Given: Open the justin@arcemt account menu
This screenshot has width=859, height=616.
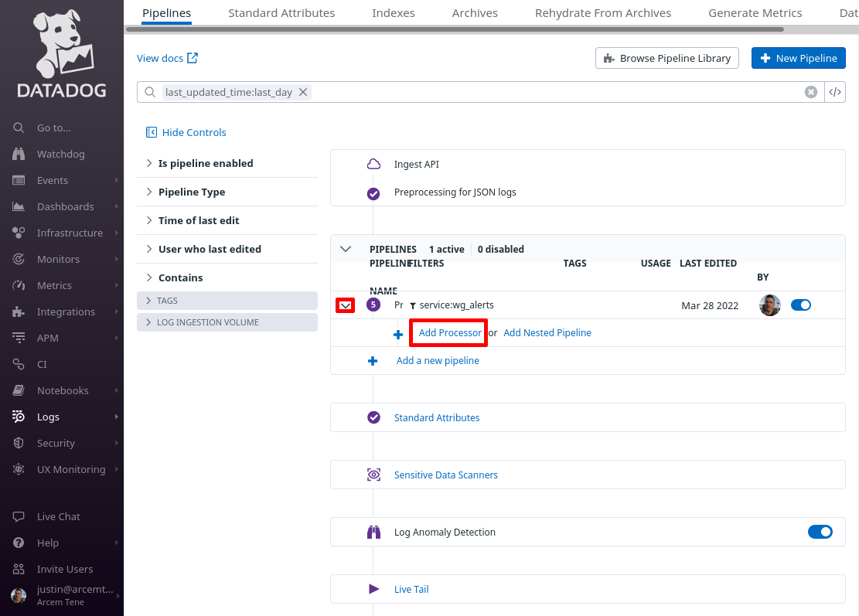Looking at the screenshot, I should tap(62, 595).
